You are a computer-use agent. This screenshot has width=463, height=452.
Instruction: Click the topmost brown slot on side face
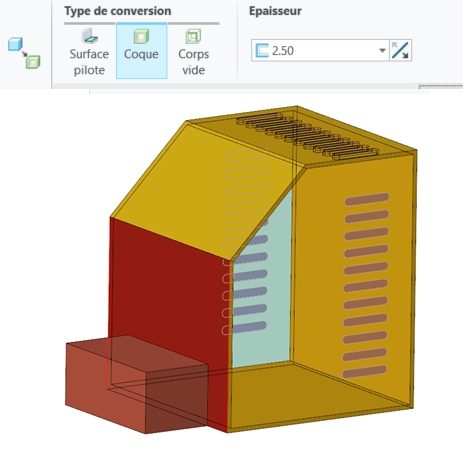[367, 198]
